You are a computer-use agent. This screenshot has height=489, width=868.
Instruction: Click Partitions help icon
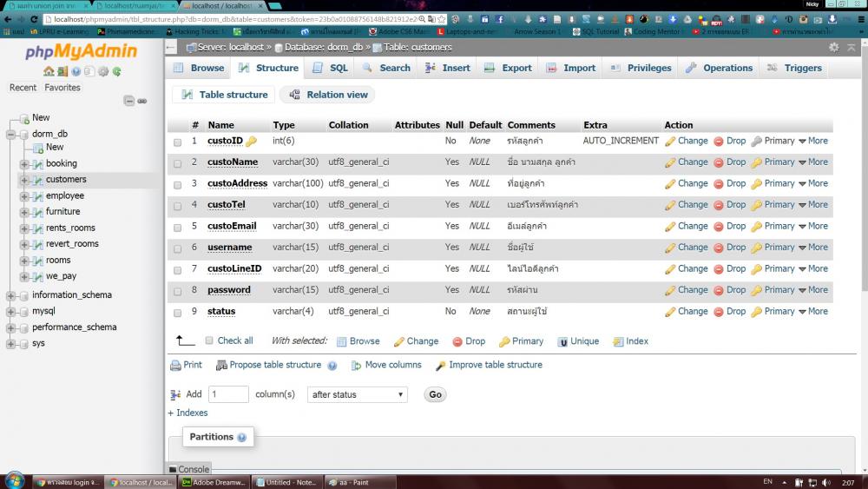point(242,438)
